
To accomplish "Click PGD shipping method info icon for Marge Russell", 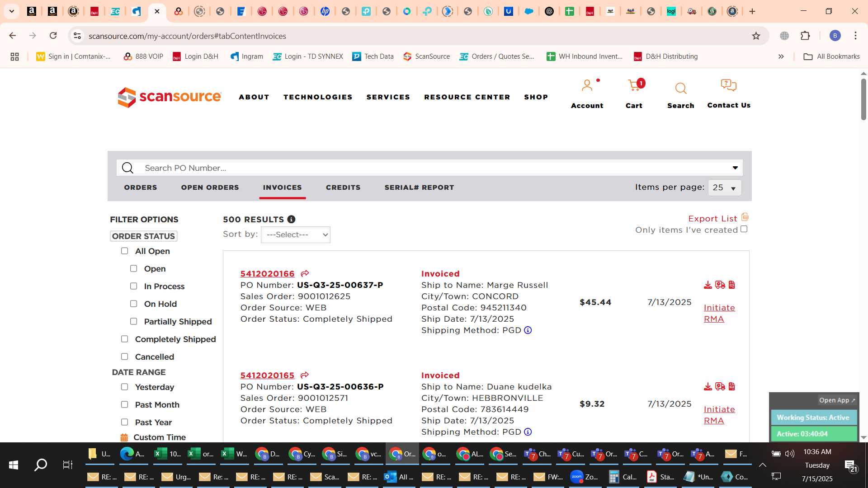I will pos(528,330).
